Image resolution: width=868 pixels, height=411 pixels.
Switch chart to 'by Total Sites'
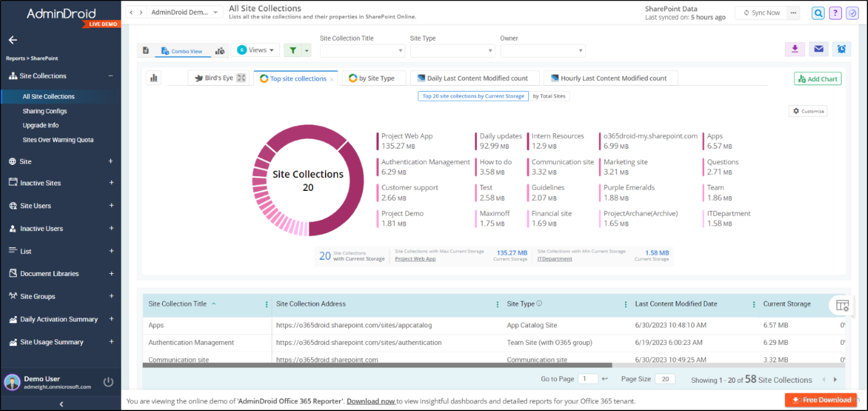(x=549, y=96)
